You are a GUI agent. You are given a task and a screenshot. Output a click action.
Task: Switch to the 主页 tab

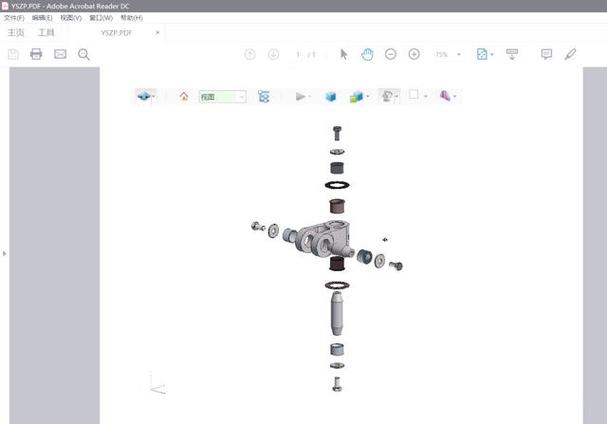[x=16, y=33]
